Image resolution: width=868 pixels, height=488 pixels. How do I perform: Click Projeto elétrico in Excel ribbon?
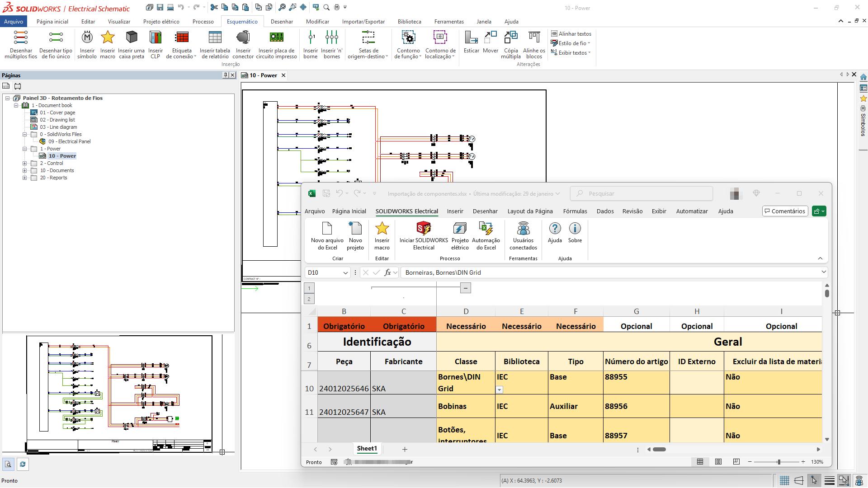[x=460, y=235]
